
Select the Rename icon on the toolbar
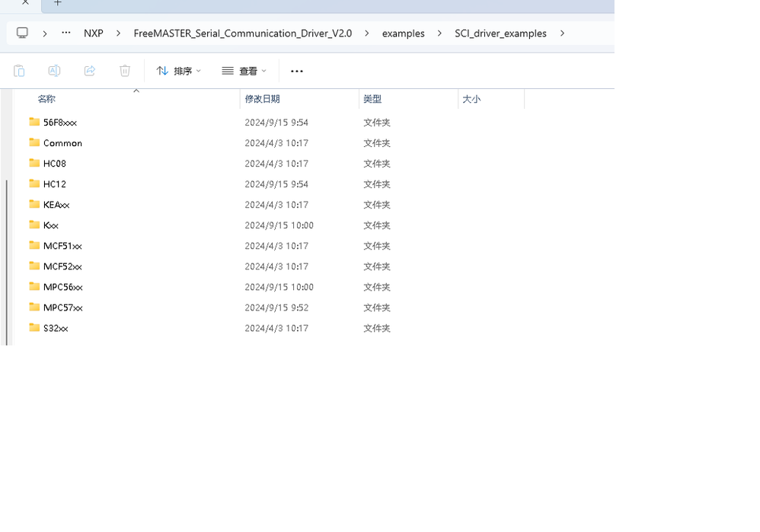pos(54,70)
